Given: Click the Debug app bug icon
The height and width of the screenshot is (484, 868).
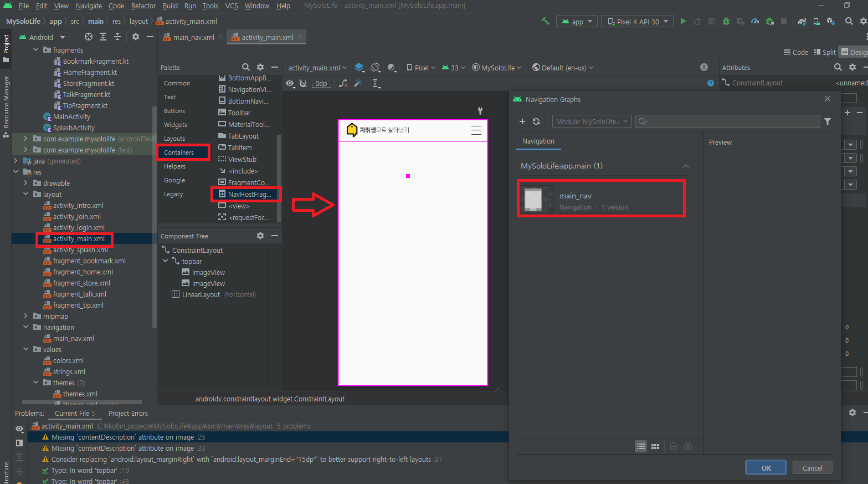Looking at the screenshot, I should [726, 21].
